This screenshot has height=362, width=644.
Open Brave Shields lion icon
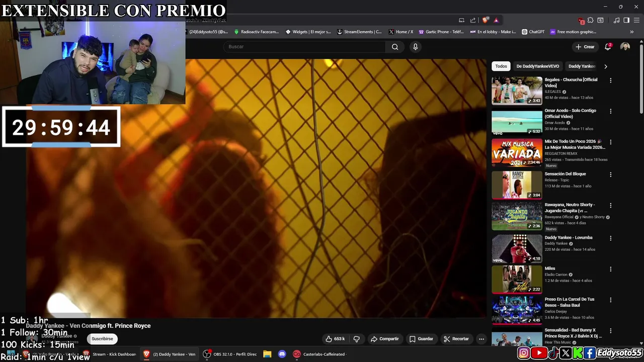coord(485,20)
